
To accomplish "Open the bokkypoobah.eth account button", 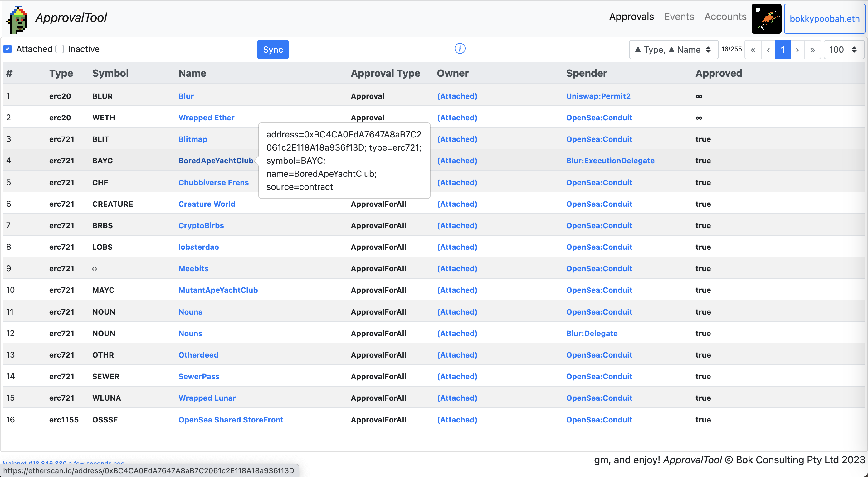I will [x=824, y=18].
